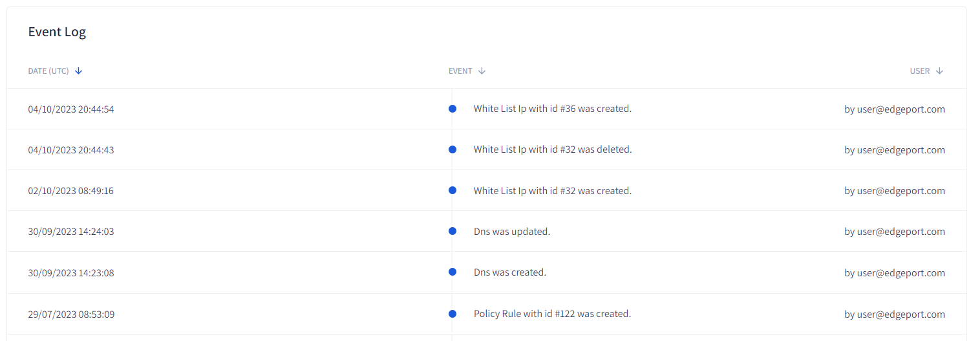980x341 pixels.
Task: Click the DATE (UTC) column header
Action: 48,71
